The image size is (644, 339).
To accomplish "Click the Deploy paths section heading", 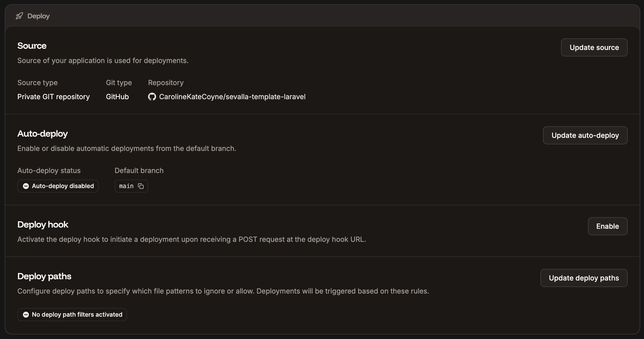I will click(x=44, y=276).
